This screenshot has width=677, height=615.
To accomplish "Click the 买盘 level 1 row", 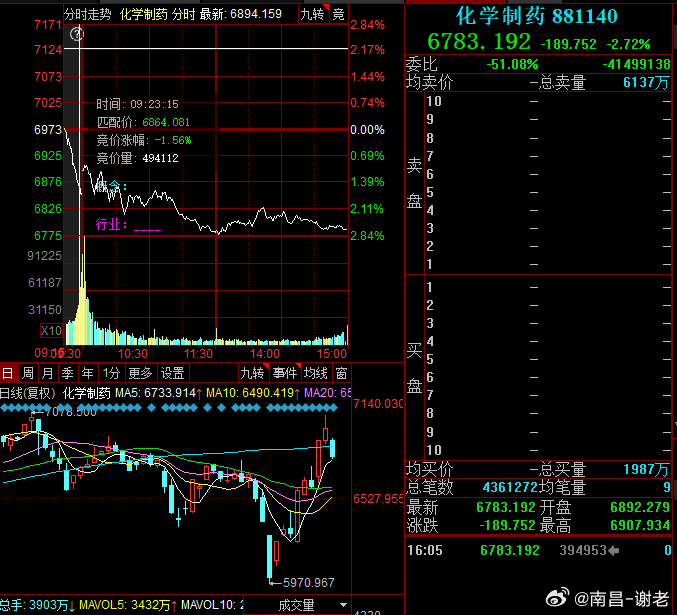I will tap(548, 287).
